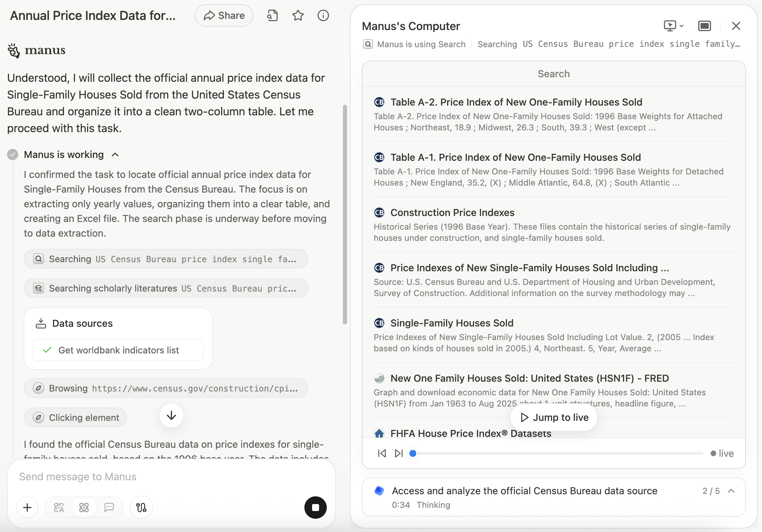
Task: Click the Manus is working checkmark icon
Action: coord(13,154)
